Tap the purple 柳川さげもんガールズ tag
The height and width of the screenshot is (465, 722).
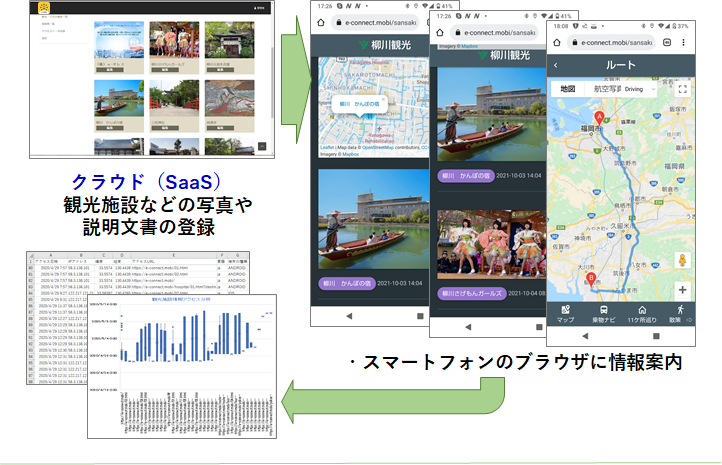[x=472, y=293]
